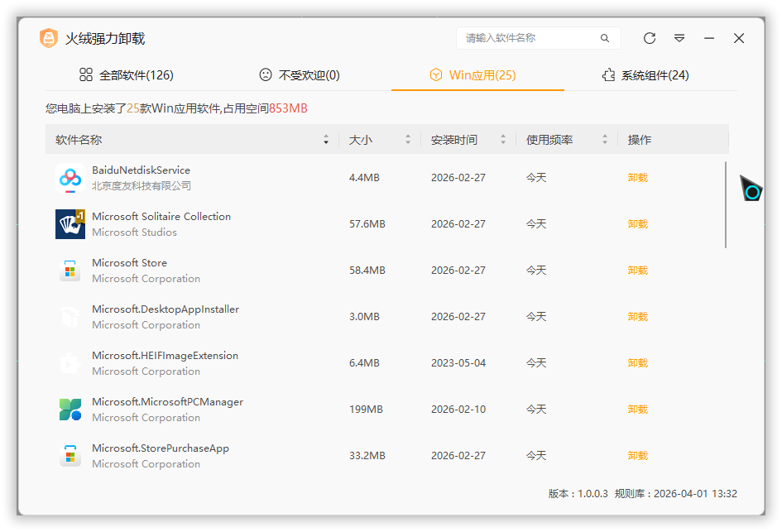Image resolution: width=782 pixels, height=532 pixels.
Task: Click the vertical scrollbar of software list
Action: click(726, 204)
